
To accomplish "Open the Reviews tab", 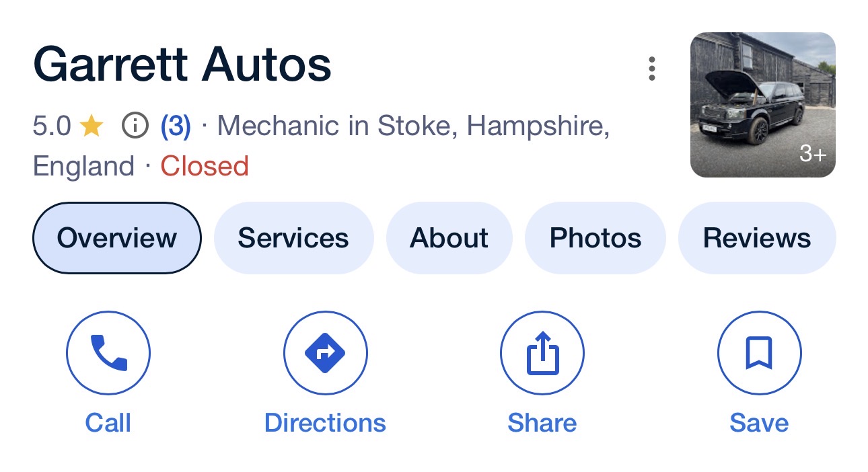I will point(756,237).
